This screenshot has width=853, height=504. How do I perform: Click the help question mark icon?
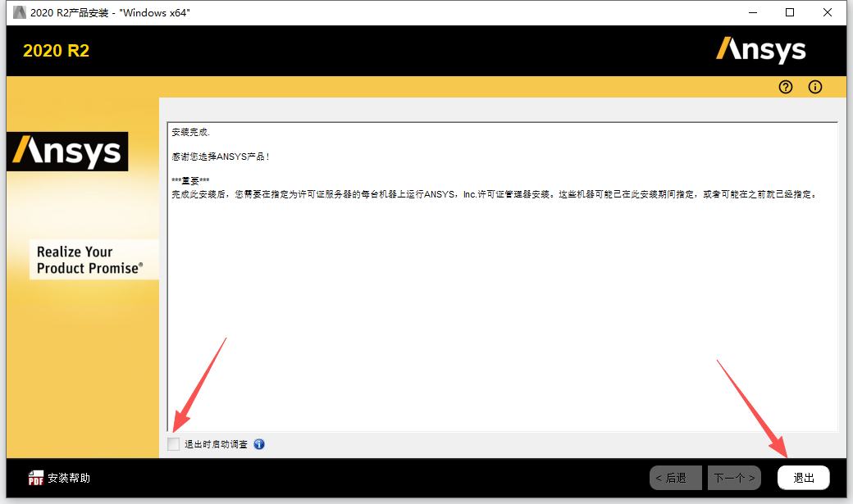(785, 87)
